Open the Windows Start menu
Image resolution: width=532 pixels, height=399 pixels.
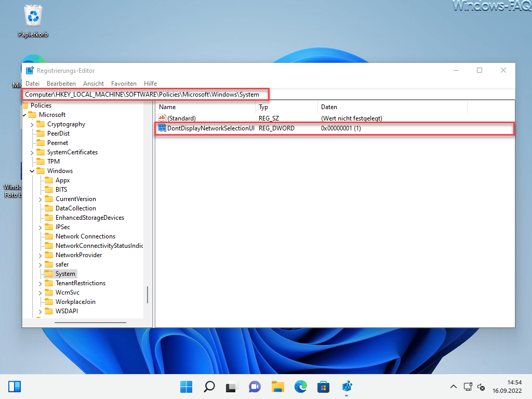click(x=187, y=387)
